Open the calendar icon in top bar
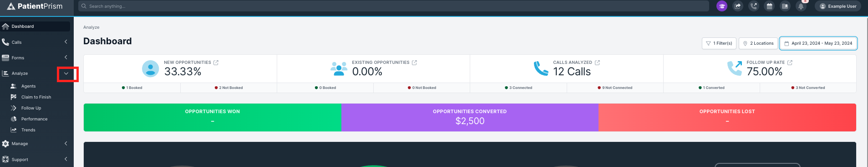The width and height of the screenshot is (868, 167). 769,6
